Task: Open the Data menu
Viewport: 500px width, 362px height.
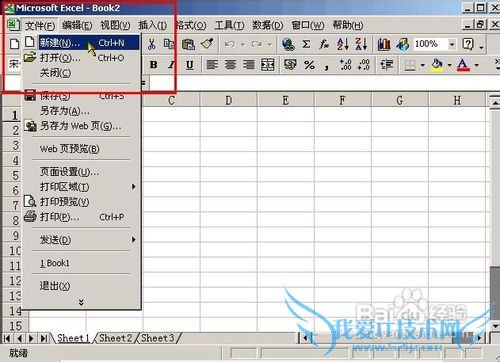Action: point(268,25)
